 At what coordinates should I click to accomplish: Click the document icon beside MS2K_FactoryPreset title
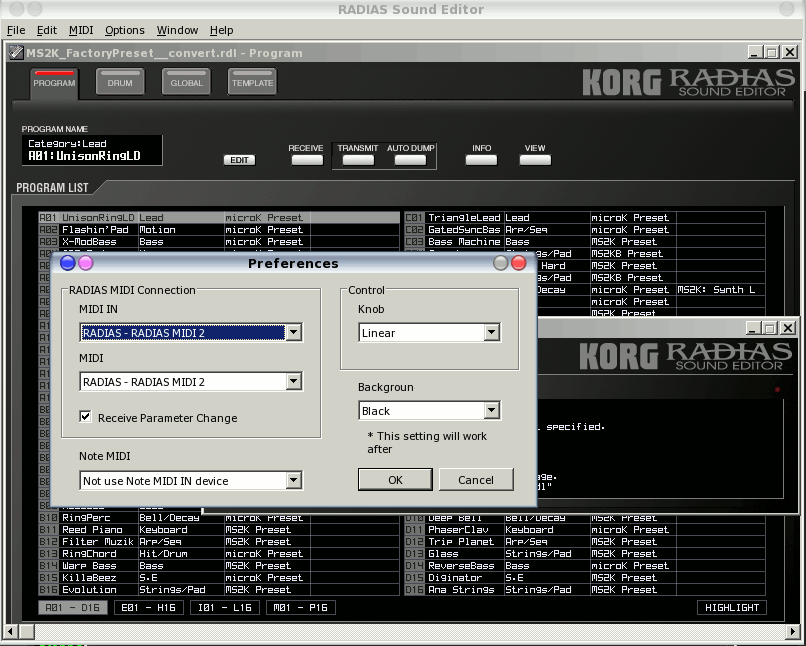click(x=16, y=52)
